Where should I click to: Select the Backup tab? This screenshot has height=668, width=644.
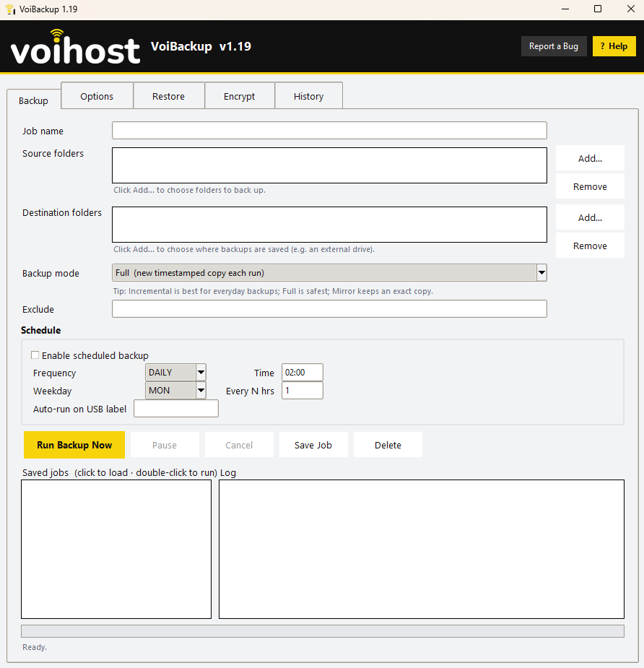pyautogui.click(x=34, y=100)
